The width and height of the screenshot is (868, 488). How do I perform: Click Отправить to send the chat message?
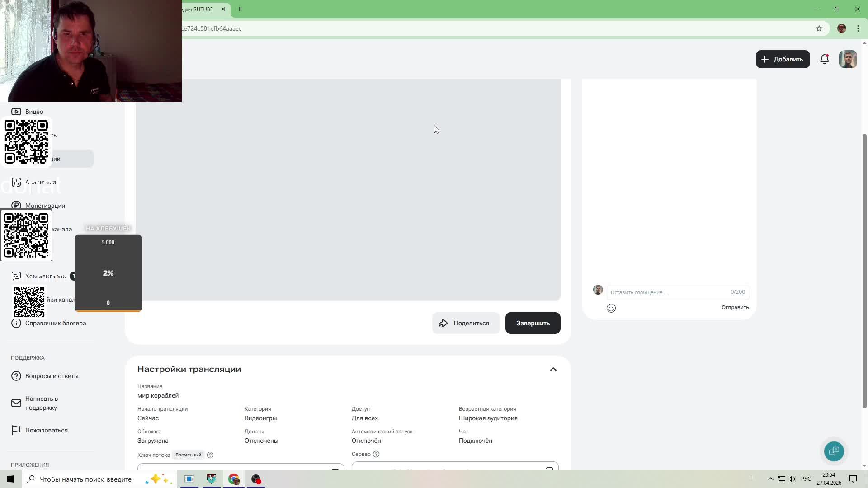(x=735, y=307)
